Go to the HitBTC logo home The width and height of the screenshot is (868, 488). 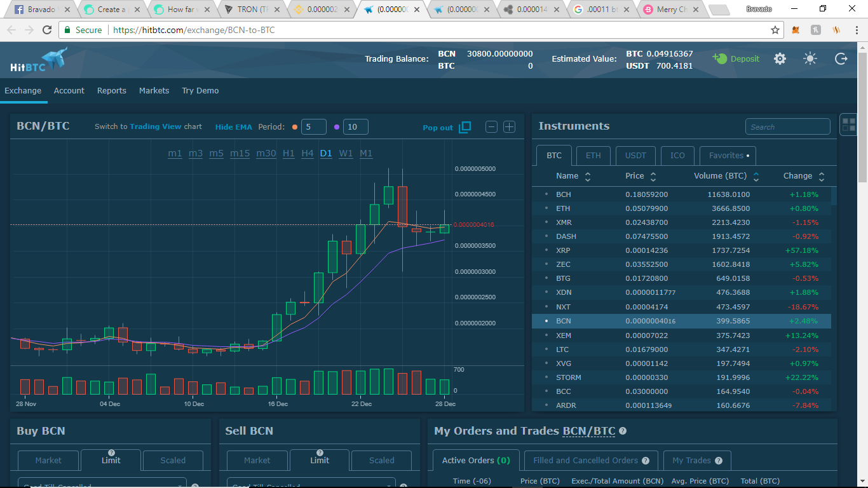coord(39,60)
